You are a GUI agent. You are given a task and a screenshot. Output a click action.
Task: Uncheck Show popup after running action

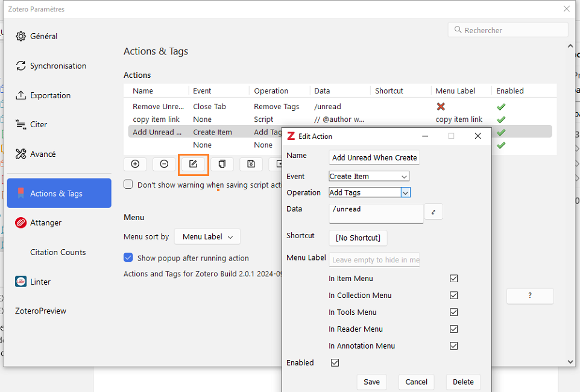coord(128,258)
